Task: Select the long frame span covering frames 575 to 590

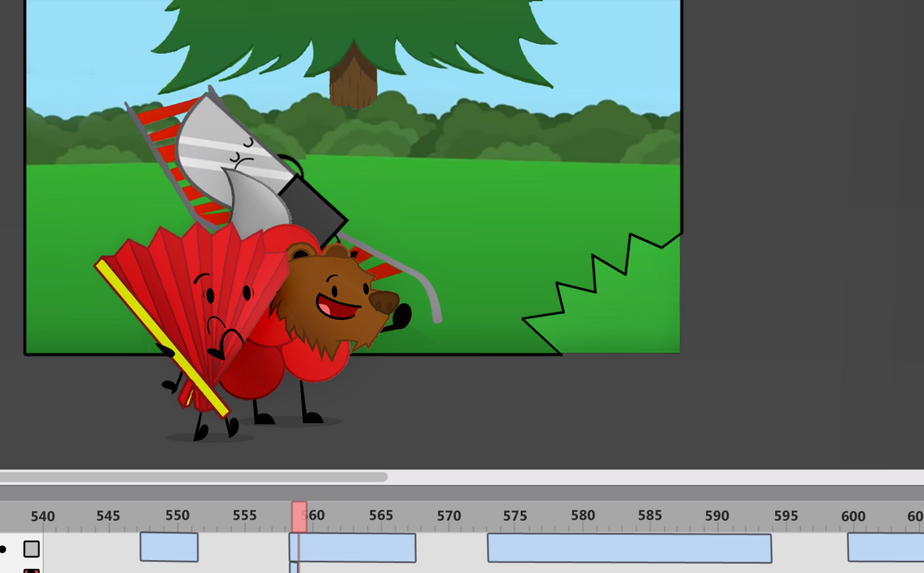Action: point(629,549)
